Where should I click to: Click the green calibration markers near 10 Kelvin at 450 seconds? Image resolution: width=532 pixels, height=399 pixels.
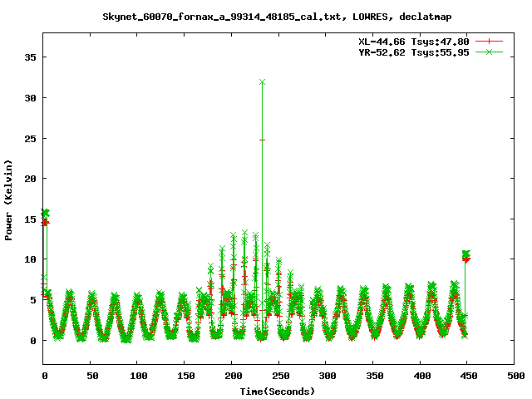pos(466,254)
